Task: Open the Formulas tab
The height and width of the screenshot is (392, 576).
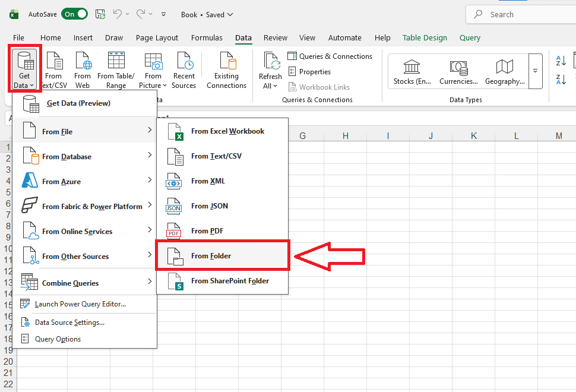Action: (207, 38)
